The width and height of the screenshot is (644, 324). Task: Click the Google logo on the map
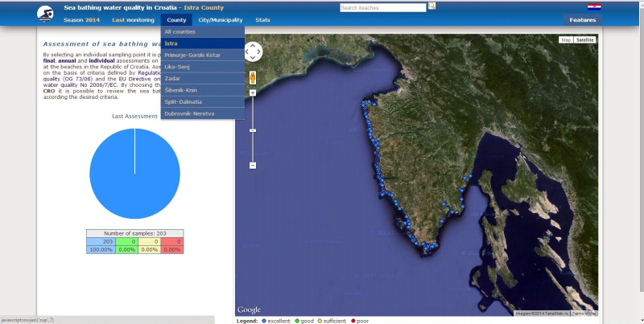click(249, 310)
